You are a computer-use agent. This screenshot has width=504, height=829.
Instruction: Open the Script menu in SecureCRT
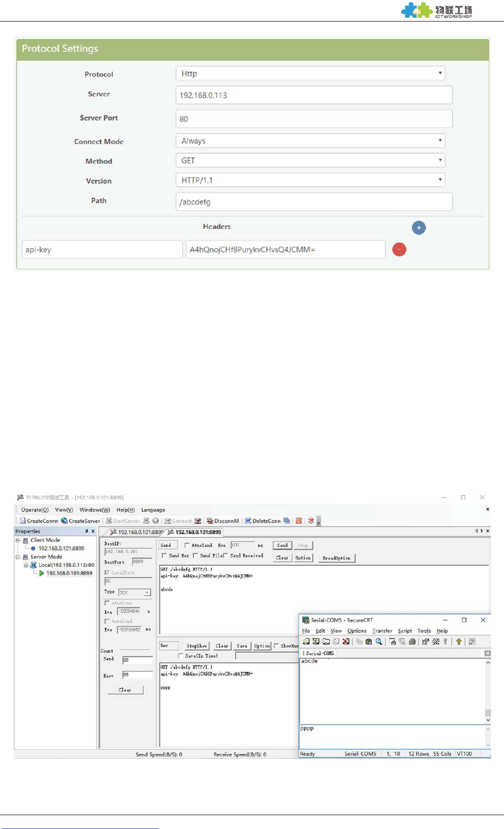pos(405,631)
